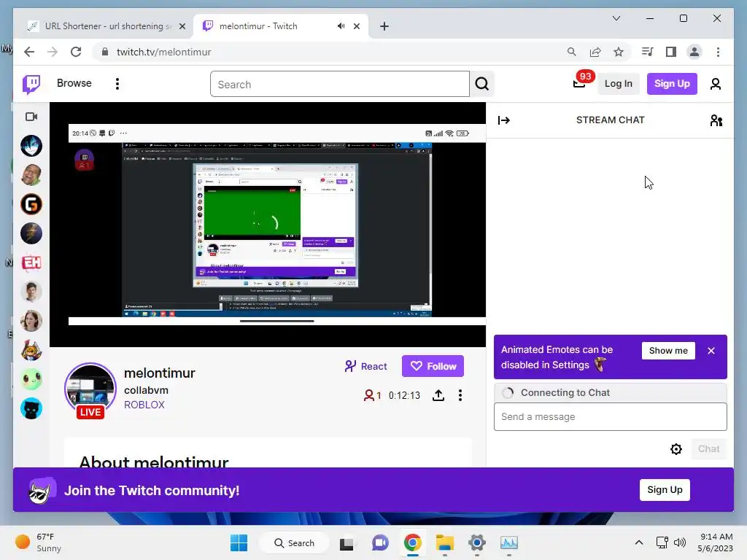Open the sidebar channel with orange G avatar
Viewport: 747px width, 560px height.
31,204
